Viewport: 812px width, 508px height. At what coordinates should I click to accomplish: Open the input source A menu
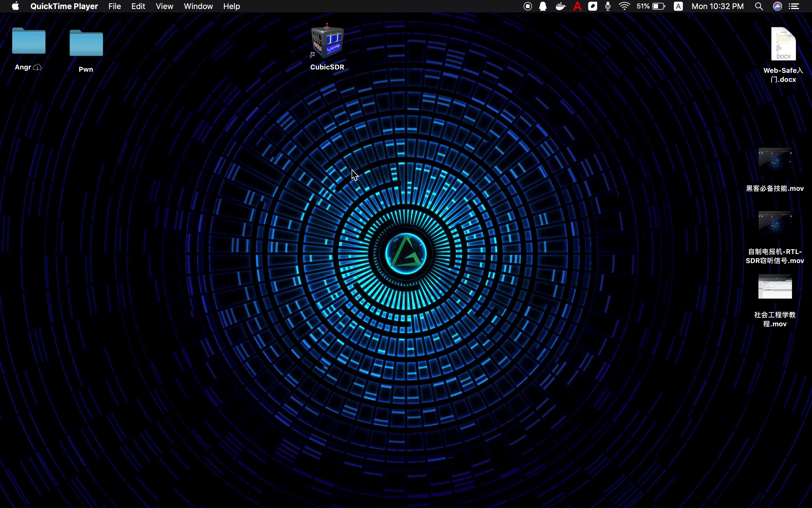[678, 6]
